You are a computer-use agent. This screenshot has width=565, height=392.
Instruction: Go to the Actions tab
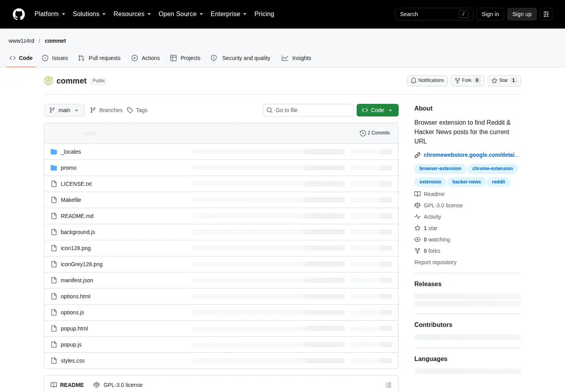(146, 58)
